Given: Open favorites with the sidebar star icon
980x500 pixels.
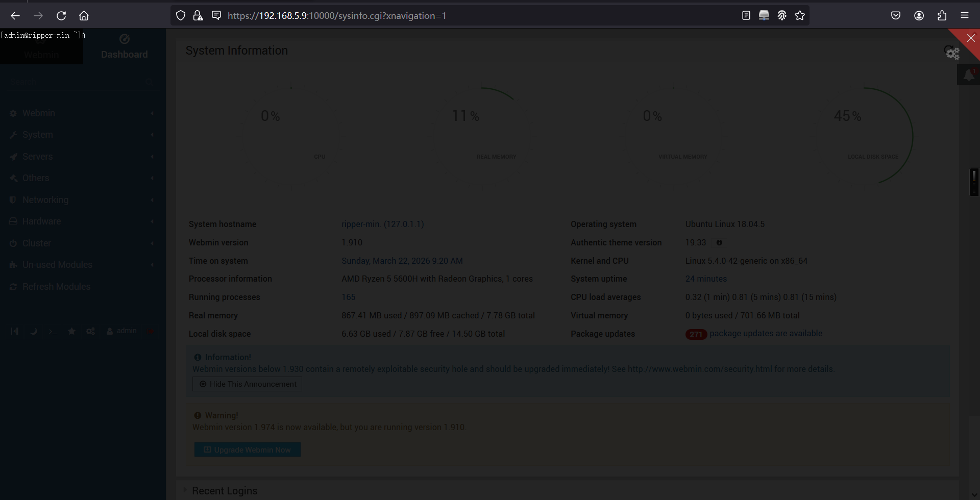Looking at the screenshot, I should 71,331.
